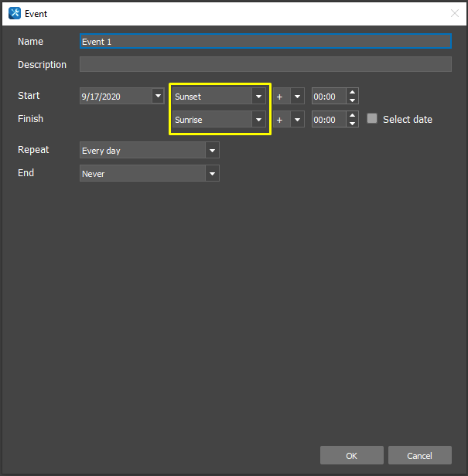Click the Start offset time 00:00 field

click(328, 97)
